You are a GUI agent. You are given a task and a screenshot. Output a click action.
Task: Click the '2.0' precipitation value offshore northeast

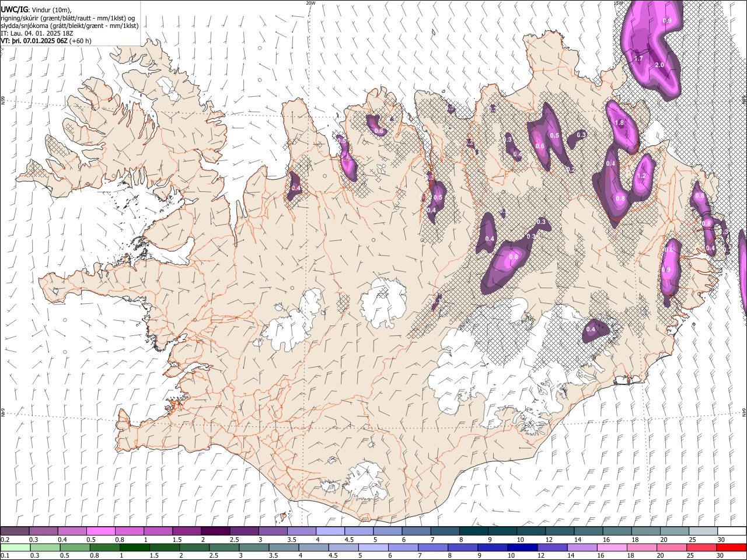pyautogui.click(x=659, y=65)
